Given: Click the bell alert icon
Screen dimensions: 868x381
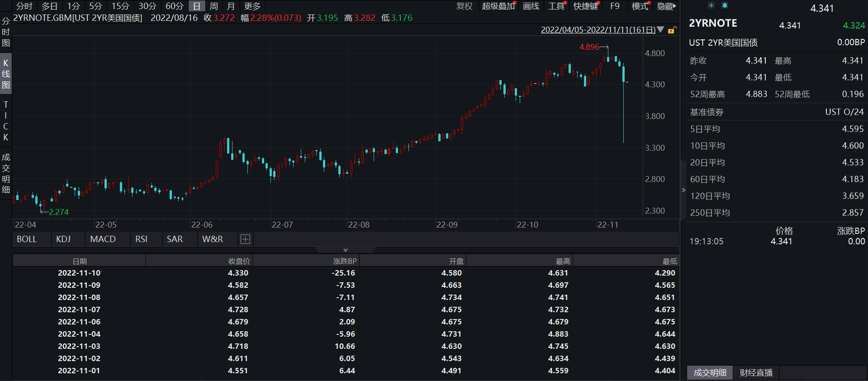Looking at the screenshot, I should click(x=725, y=5).
